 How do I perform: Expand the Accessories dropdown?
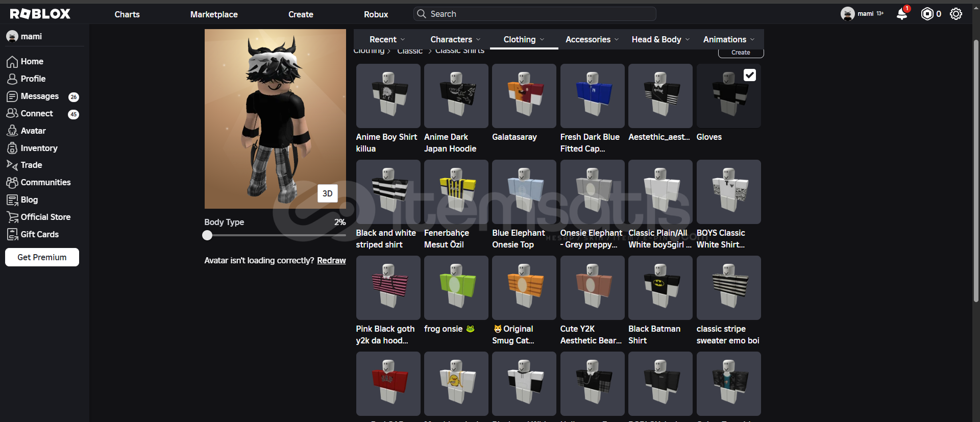(x=592, y=39)
